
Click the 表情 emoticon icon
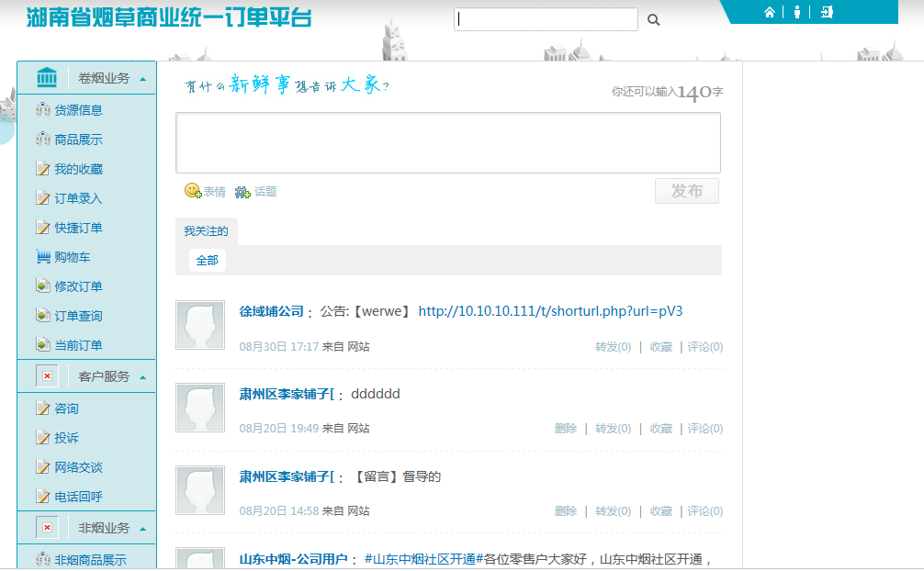(204, 191)
